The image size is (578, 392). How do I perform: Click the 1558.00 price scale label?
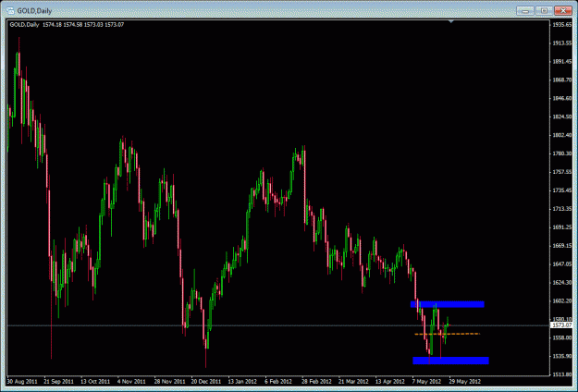[x=562, y=337]
